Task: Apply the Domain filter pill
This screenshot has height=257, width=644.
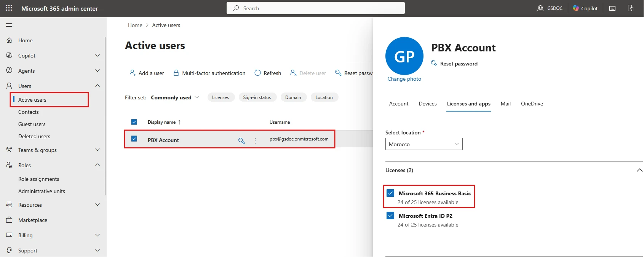Action: coord(293,97)
